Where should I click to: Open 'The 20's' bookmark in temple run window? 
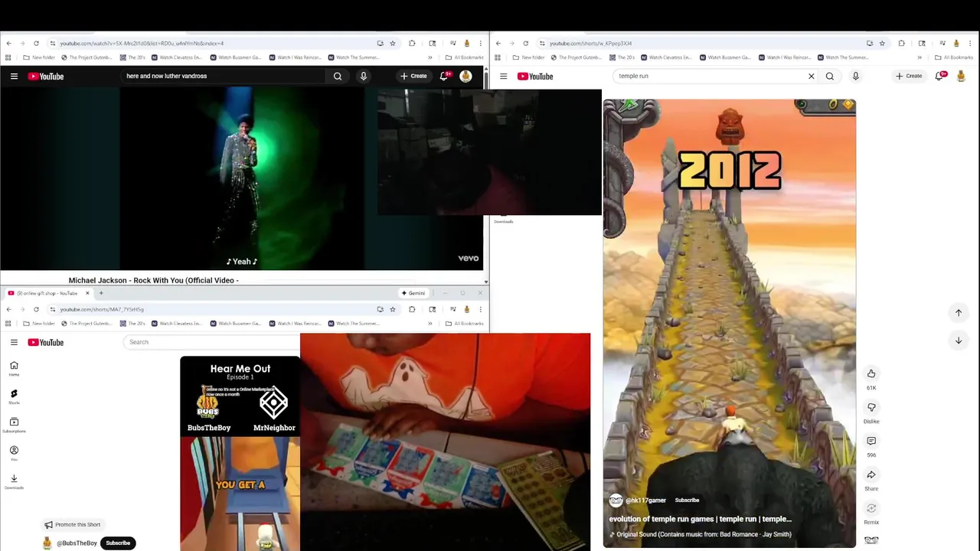pyautogui.click(x=621, y=57)
